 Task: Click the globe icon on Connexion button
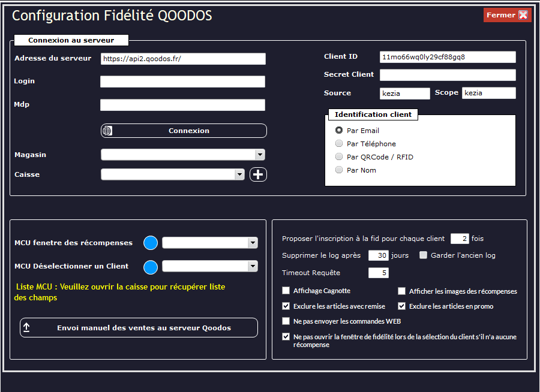107,131
